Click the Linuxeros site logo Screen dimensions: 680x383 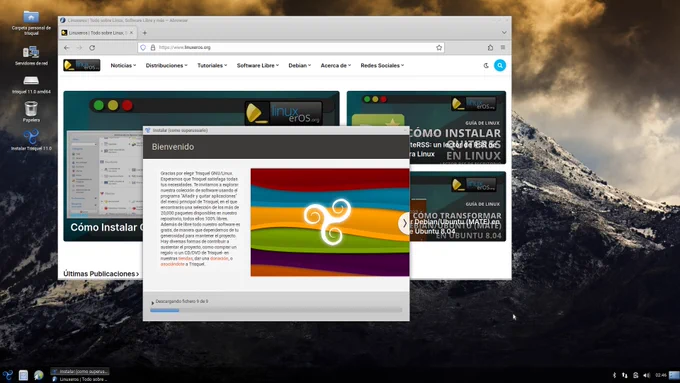(x=82, y=65)
